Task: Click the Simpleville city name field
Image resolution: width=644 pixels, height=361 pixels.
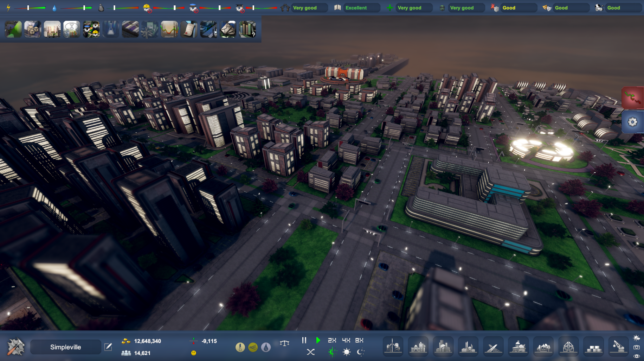Action: click(x=66, y=347)
